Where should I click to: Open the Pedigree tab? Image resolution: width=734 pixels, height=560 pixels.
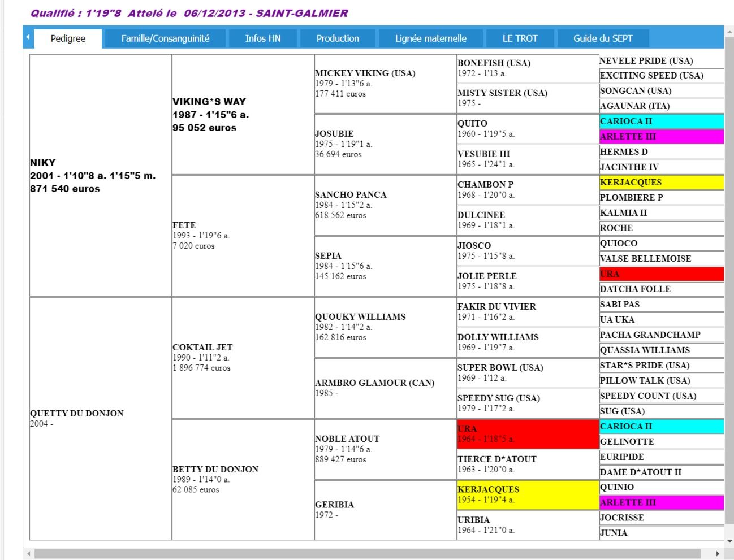(68, 38)
